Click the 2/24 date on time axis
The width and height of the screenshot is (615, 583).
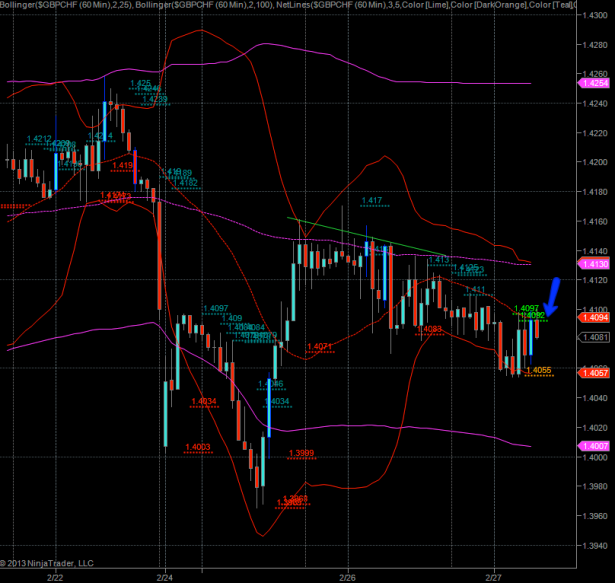(x=165, y=577)
